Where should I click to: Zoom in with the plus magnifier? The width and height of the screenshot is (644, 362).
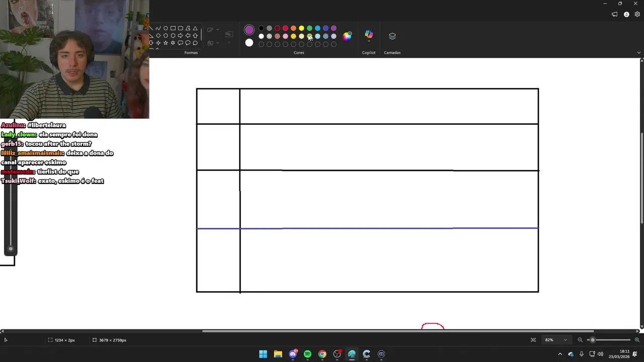(x=637, y=340)
